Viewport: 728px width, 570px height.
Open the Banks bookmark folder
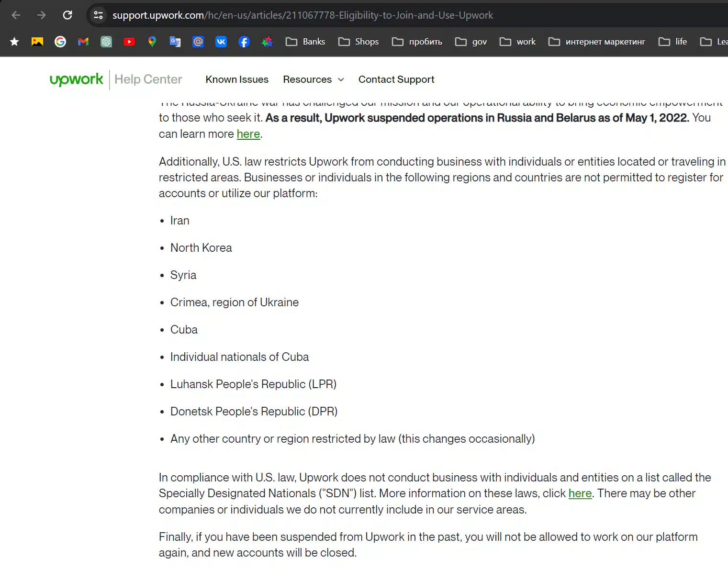click(305, 42)
